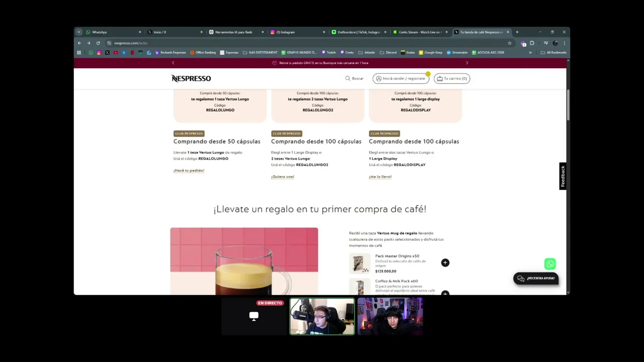Open the Herramientas IA para Reels tab
Screen dimensions: 644x362
(x=235, y=32)
